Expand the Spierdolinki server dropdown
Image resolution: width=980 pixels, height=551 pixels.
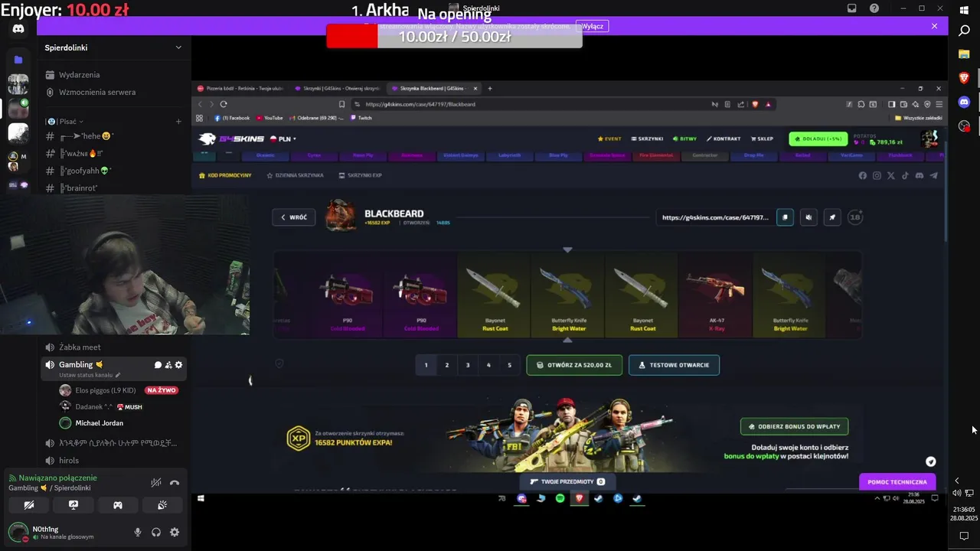[178, 47]
